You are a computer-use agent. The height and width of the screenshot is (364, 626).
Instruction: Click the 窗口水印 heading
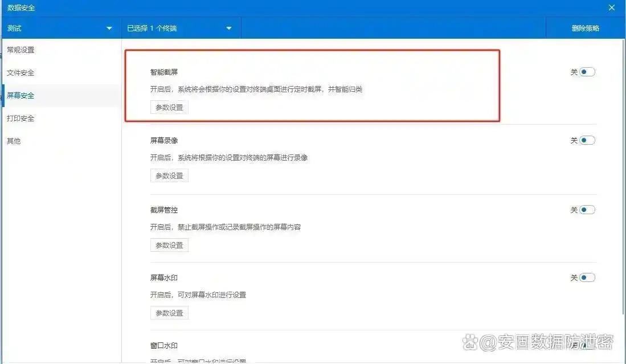tap(163, 346)
